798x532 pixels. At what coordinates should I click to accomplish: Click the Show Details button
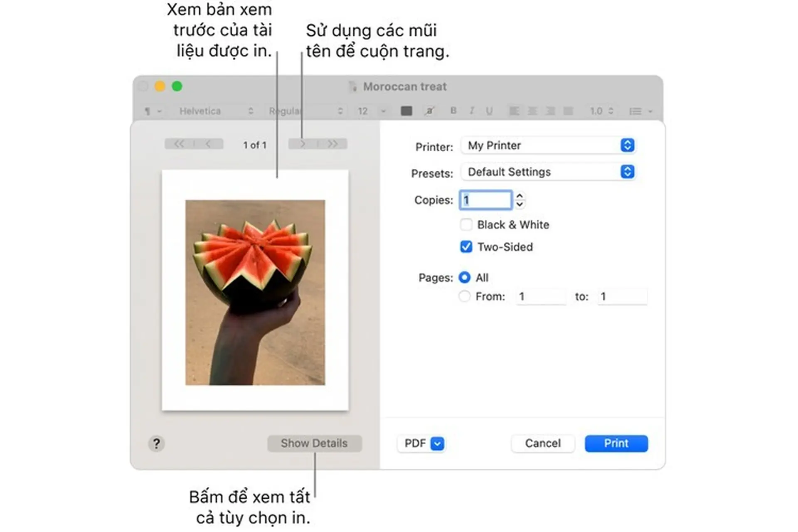pyautogui.click(x=314, y=443)
